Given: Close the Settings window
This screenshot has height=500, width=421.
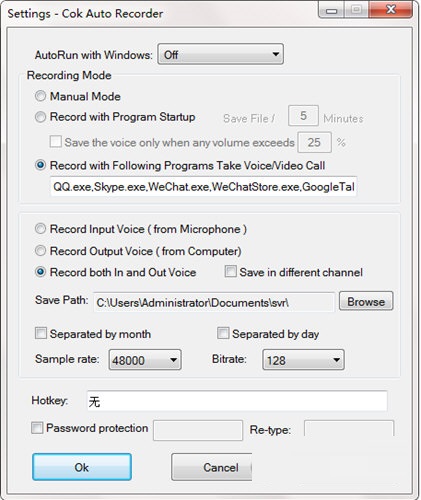Looking at the screenshot, I should point(391,9).
